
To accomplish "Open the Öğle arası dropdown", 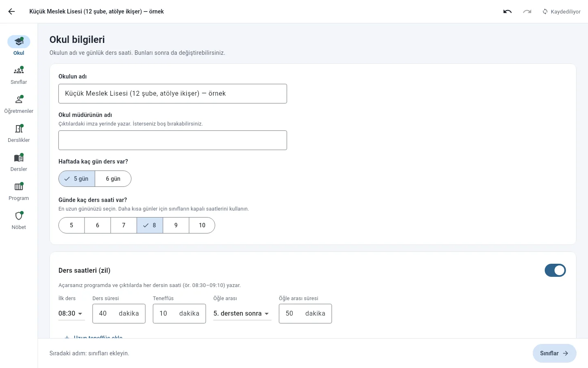I will [242, 314].
